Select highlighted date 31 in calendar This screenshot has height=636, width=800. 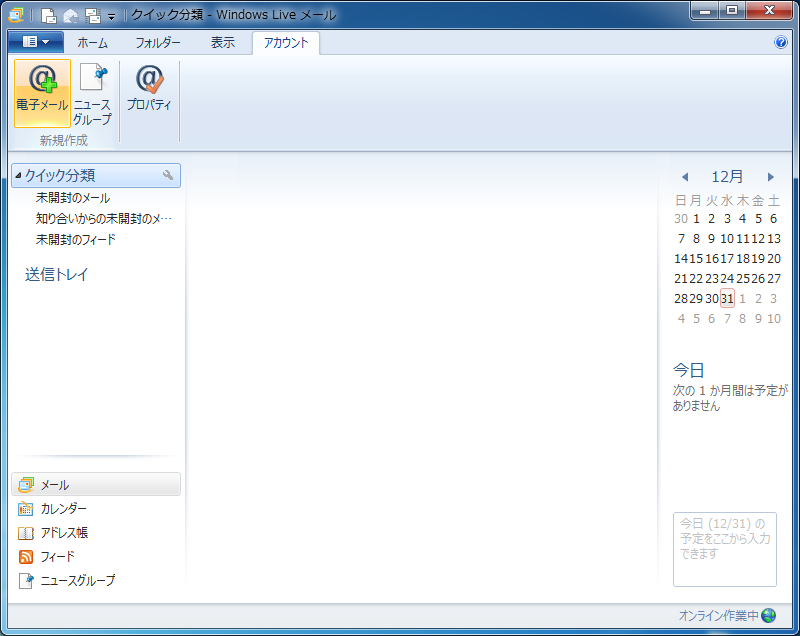coord(727,298)
